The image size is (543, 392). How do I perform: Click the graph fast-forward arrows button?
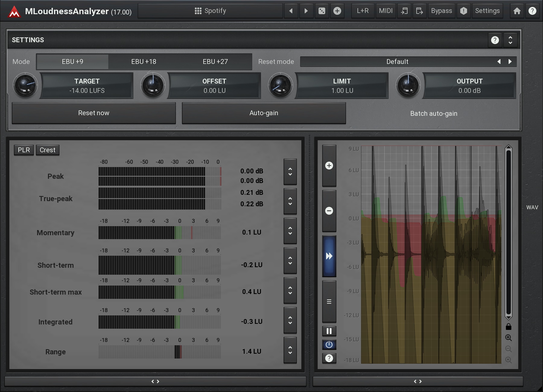(329, 256)
